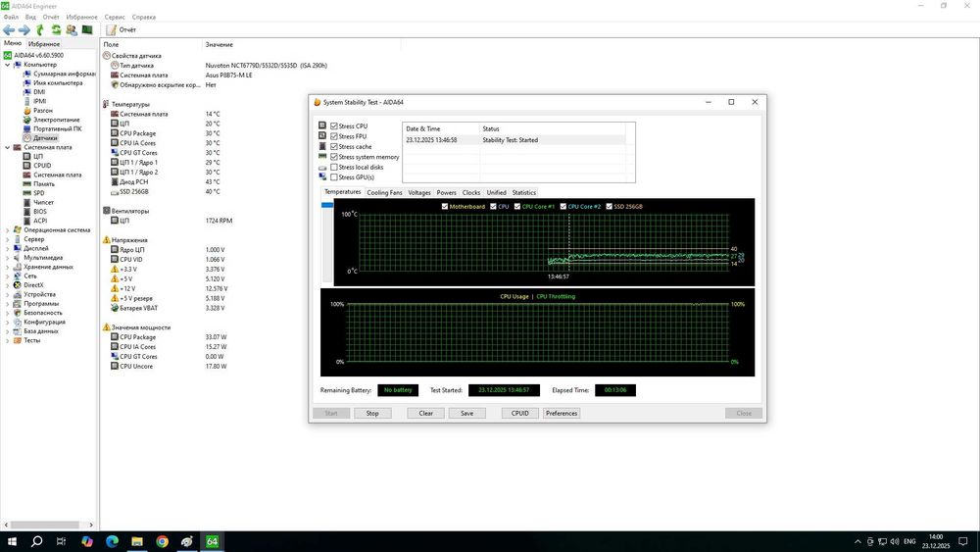
Task: Collapse the Системная плата tree node
Action: (x=8, y=147)
